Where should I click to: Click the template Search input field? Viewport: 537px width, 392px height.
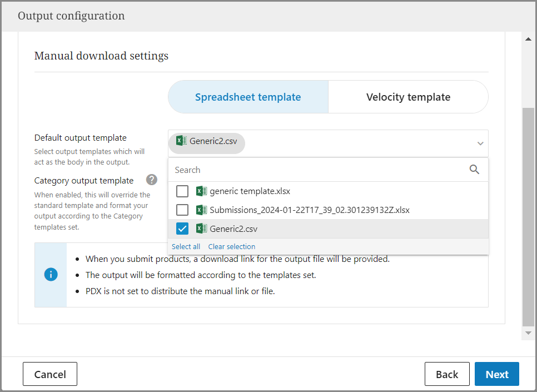[x=317, y=170]
